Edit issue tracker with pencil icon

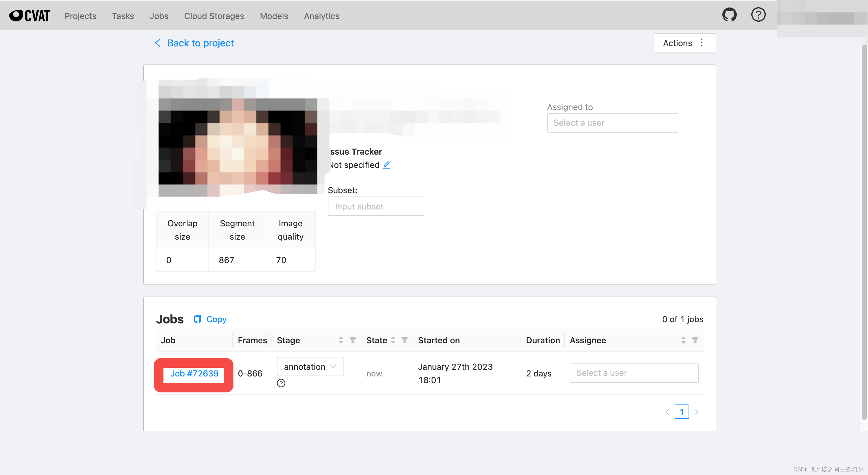coord(386,165)
